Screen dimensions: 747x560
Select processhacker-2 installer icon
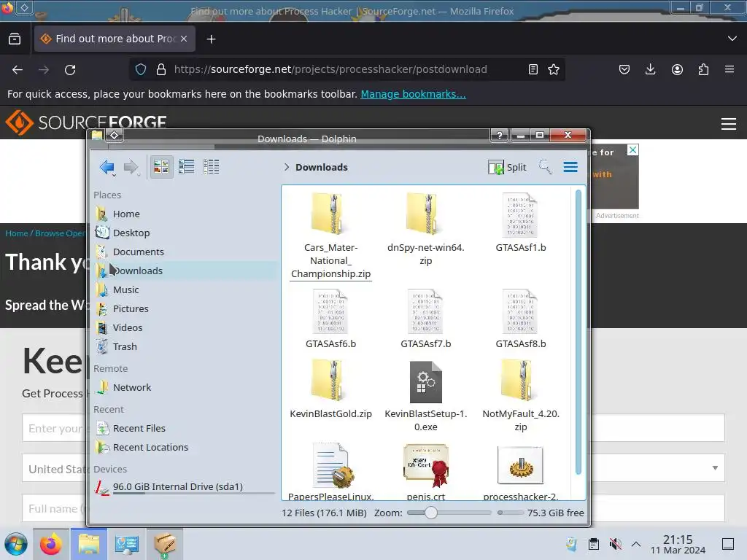(520, 466)
